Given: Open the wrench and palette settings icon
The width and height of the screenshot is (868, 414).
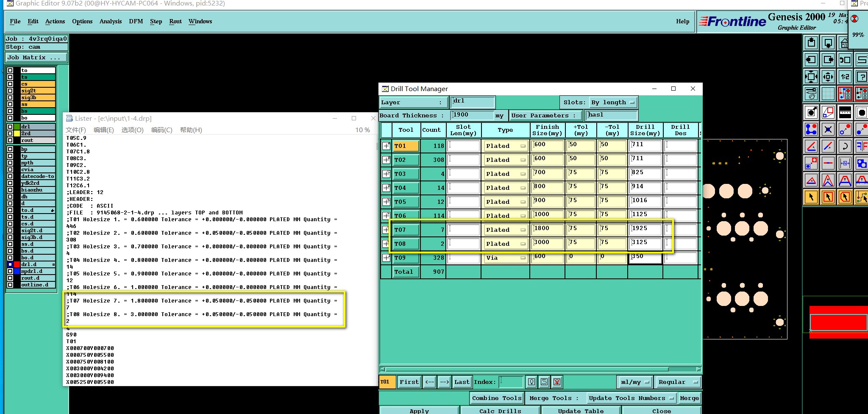Looking at the screenshot, I should tap(811, 93).
